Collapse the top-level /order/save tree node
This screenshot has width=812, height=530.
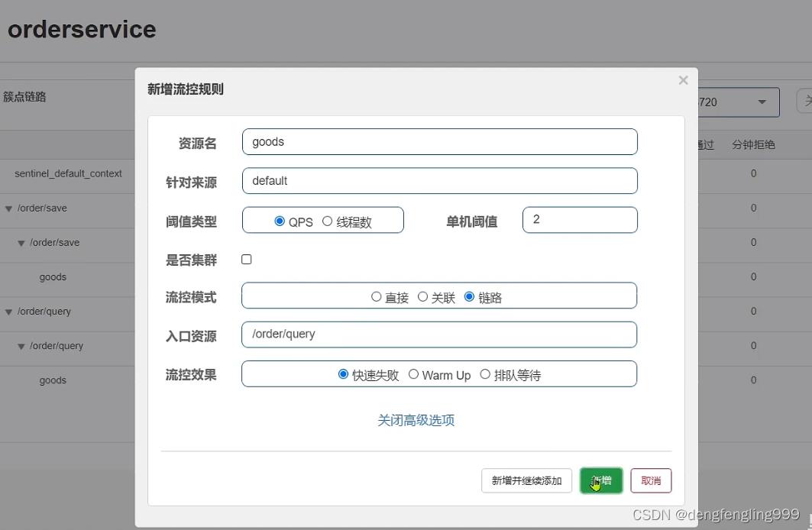8,208
